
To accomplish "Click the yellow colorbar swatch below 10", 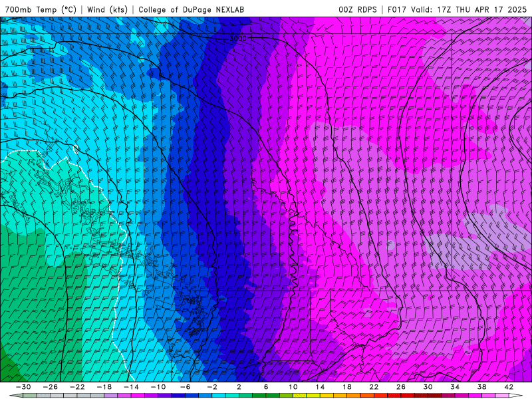I will (300, 396).
